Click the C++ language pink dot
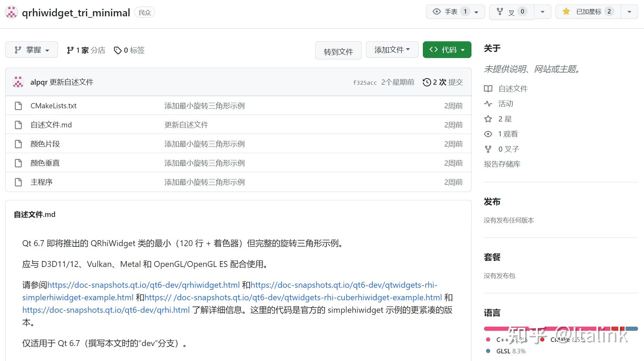Image resolution: width=644 pixels, height=361 pixels. pos(488,340)
